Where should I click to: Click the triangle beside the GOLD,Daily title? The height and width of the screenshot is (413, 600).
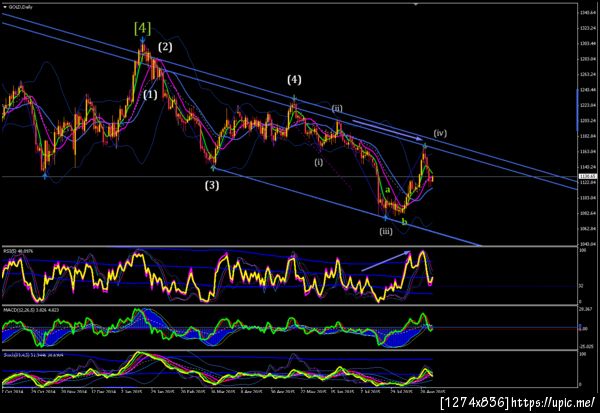[5, 7]
